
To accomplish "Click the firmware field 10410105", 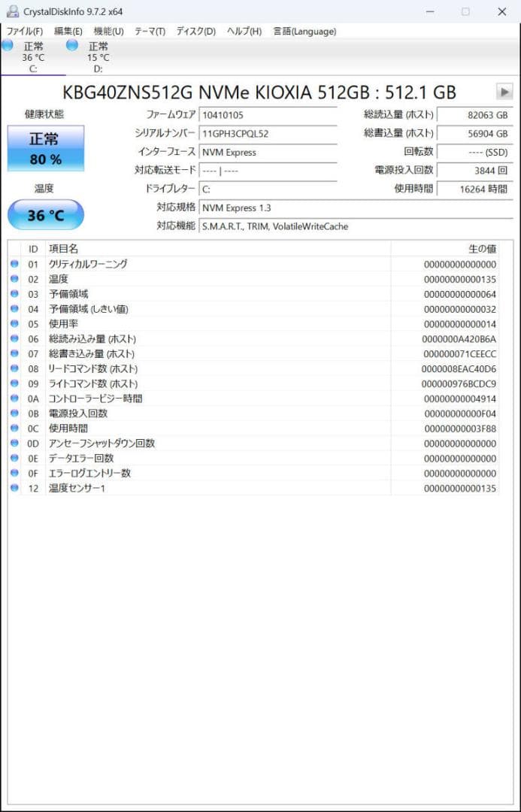I will tap(268, 114).
